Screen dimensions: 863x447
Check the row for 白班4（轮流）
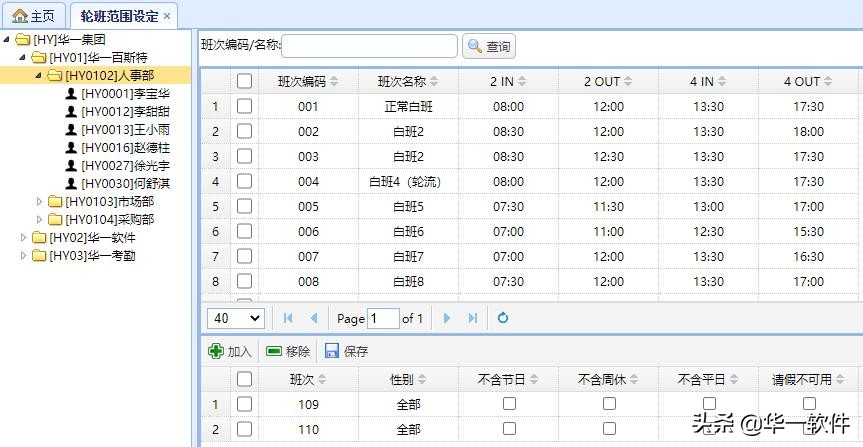coord(244,181)
